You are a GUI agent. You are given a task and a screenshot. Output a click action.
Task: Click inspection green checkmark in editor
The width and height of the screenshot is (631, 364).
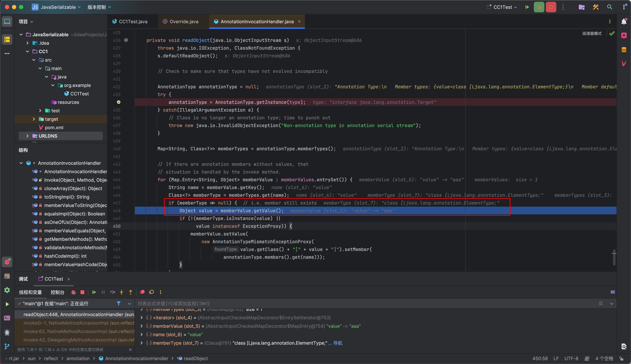coord(612,33)
